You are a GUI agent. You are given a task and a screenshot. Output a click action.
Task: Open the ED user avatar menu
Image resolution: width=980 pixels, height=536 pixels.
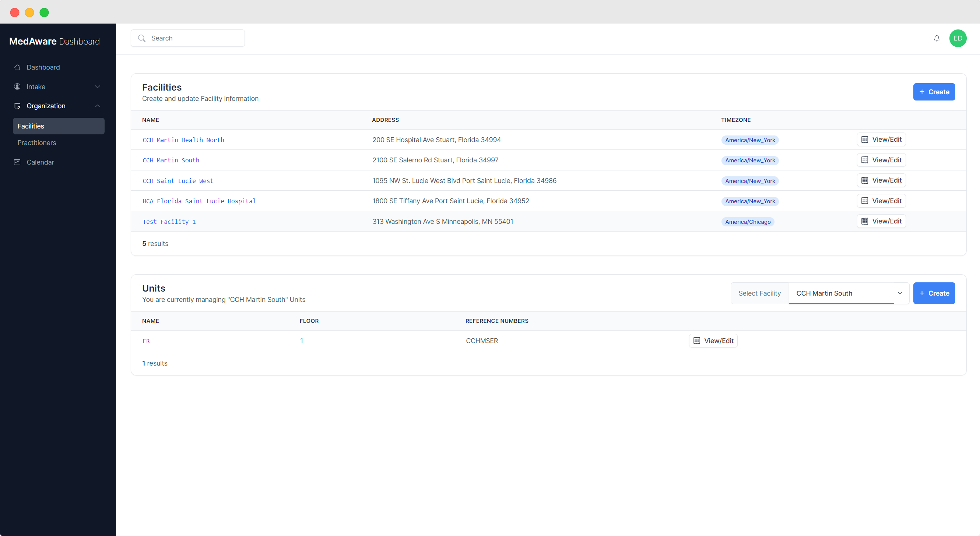958,38
